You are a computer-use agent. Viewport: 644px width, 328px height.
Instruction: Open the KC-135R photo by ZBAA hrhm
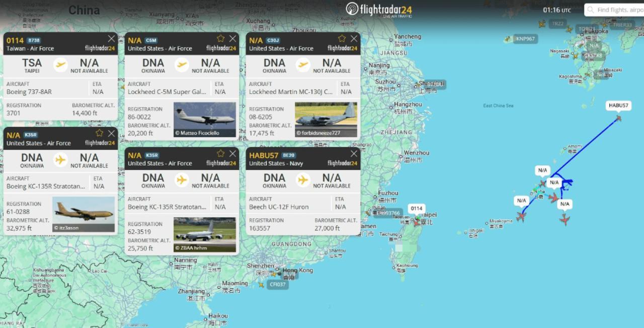[205, 235]
